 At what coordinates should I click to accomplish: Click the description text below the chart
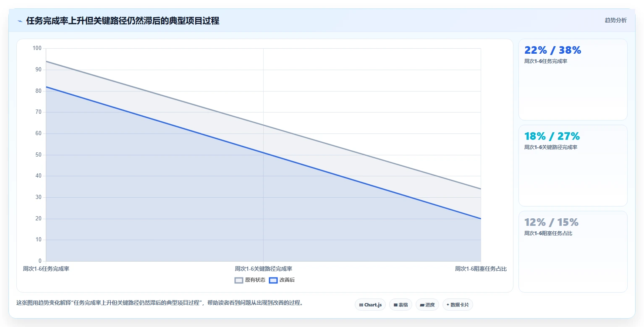[160, 303]
